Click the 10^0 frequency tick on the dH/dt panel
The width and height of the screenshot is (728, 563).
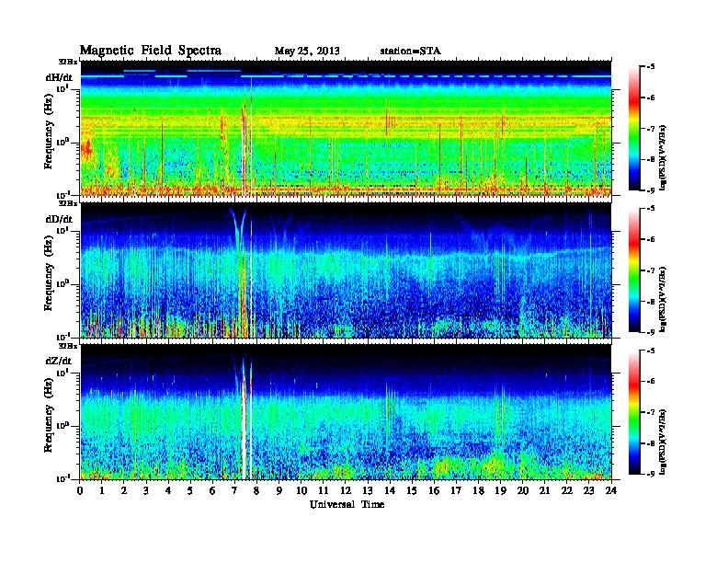point(63,142)
